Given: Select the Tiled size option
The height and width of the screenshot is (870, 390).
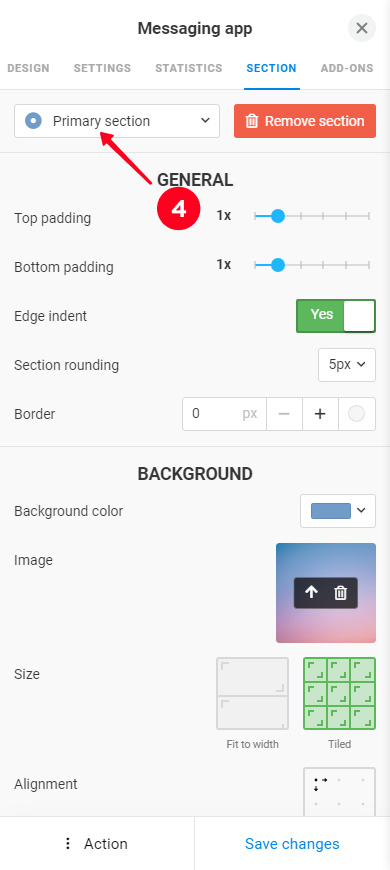Looking at the screenshot, I should click(x=340, y=694).
